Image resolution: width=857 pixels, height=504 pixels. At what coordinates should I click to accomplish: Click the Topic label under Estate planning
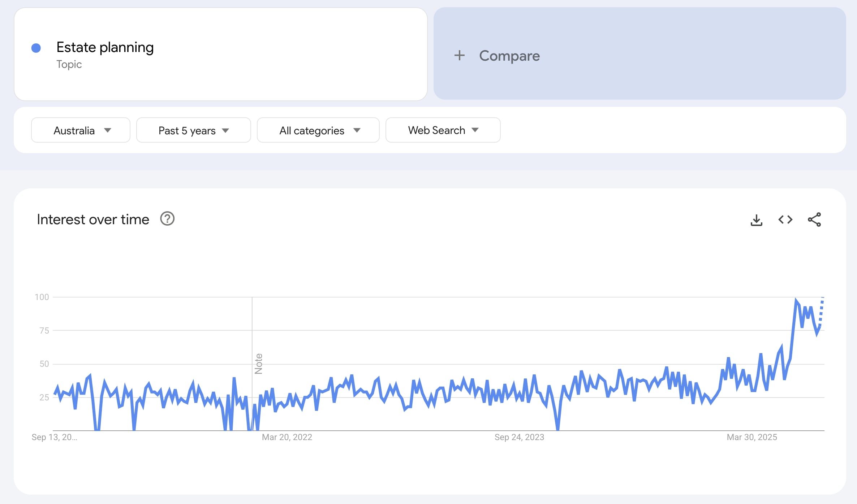69,64
